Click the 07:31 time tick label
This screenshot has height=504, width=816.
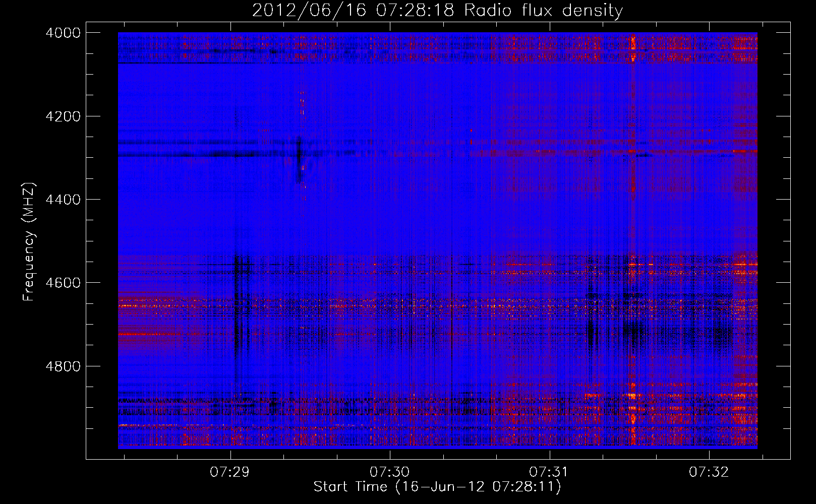(549, 472)
